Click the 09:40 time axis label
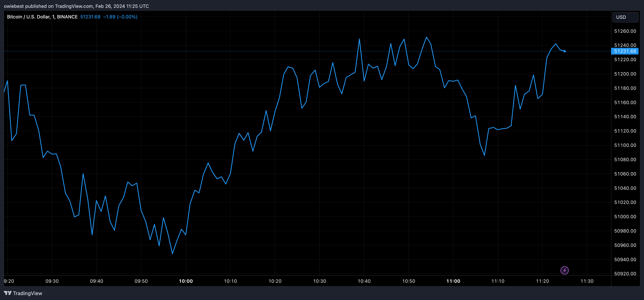This screenshot has height=300, width=644. point(96,281)
